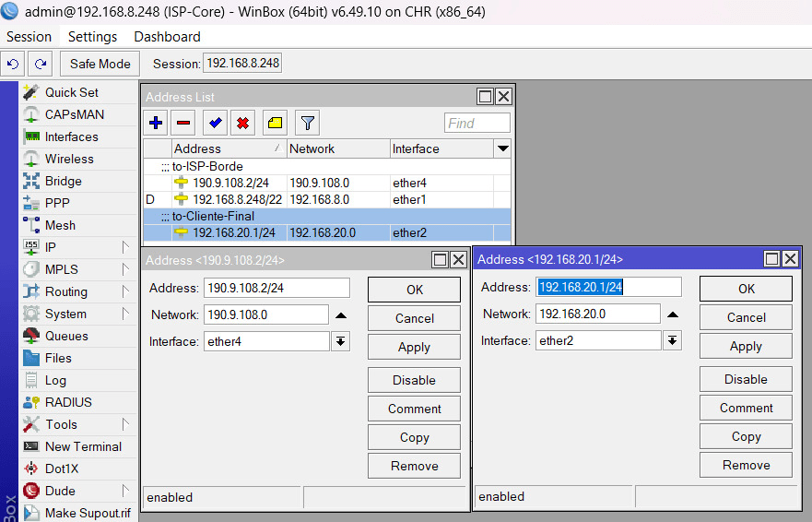Toggle Safe Mode button
Screen dimensions: 812x522
[100, 64]
